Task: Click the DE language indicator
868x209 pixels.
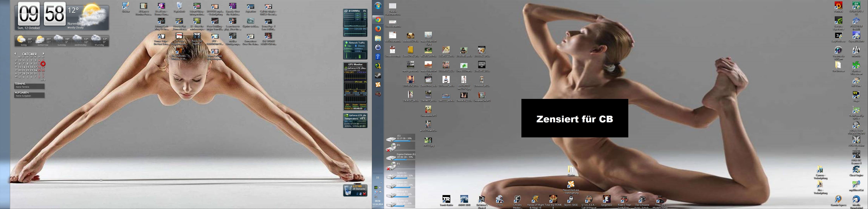Action: coord(377,177)
